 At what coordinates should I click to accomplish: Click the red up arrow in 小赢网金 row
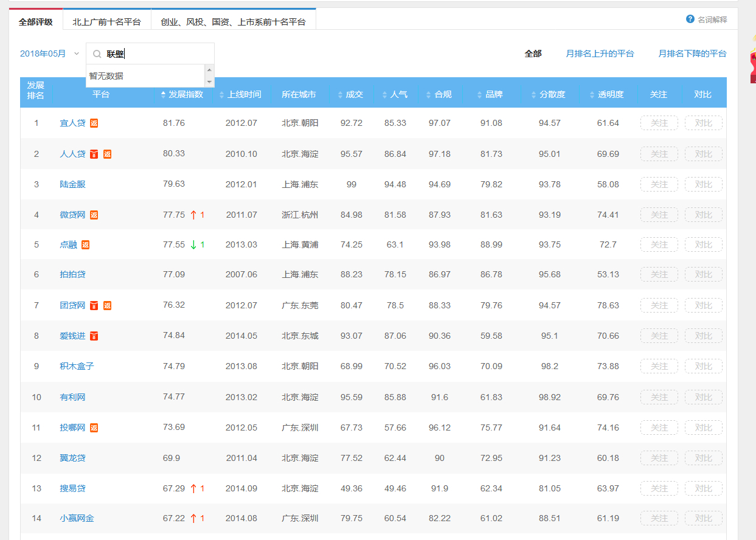pos(193,518)
